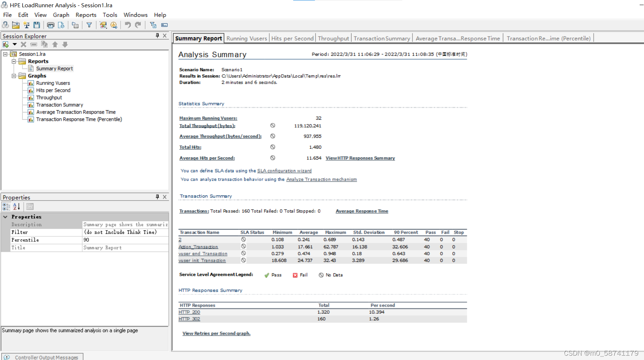Collapse the Graphs folder node
The height and width of the screenshot is (360, 644).
[14, 76]
